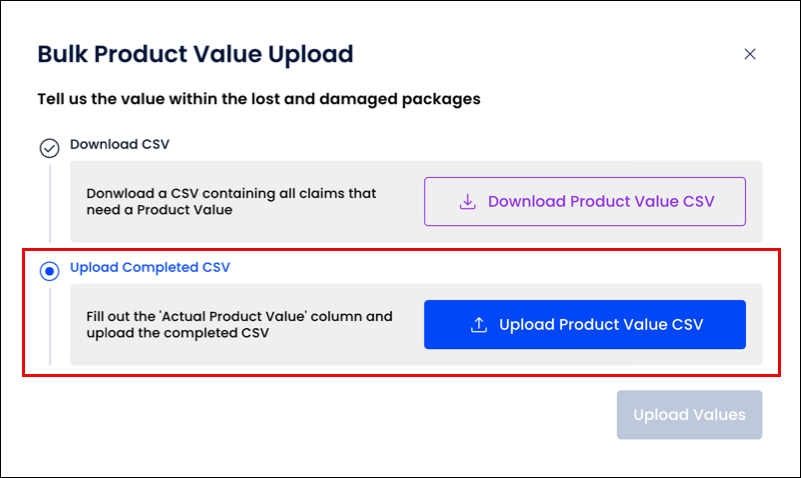Click the lost and damaged packages subtitle
This screenshot has height=478, width=801.
[258, 99]
